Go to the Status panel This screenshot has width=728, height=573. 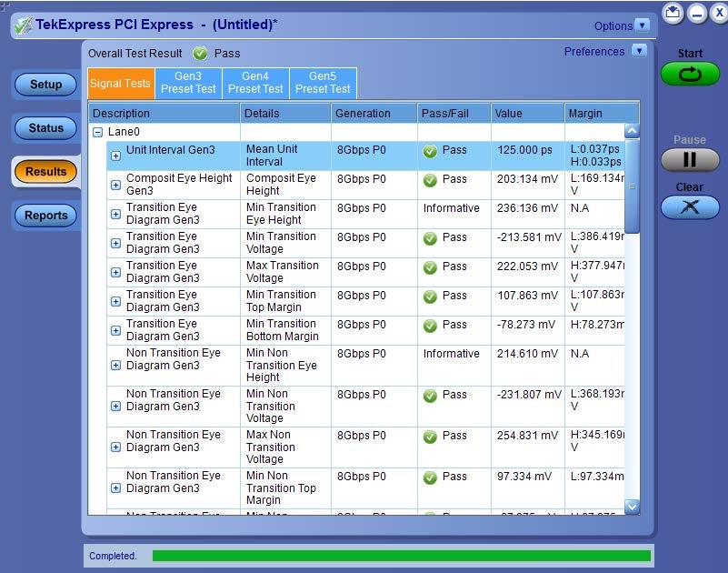[x=46, y=128]
